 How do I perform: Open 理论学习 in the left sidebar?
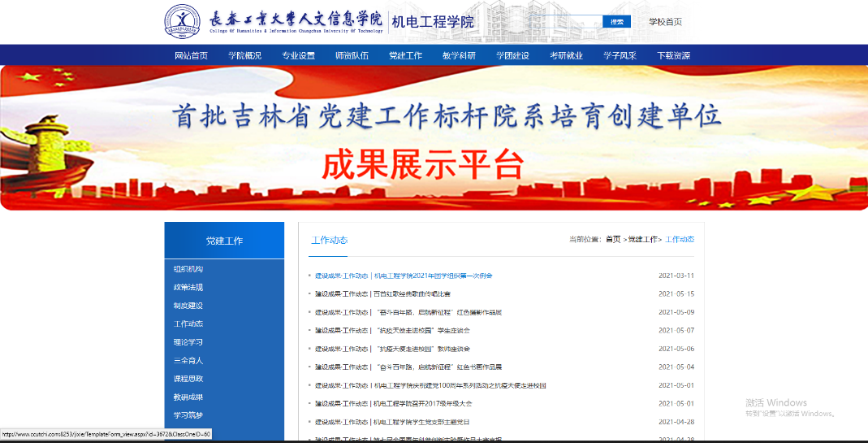pyautogui.click(x=188, y=342)
